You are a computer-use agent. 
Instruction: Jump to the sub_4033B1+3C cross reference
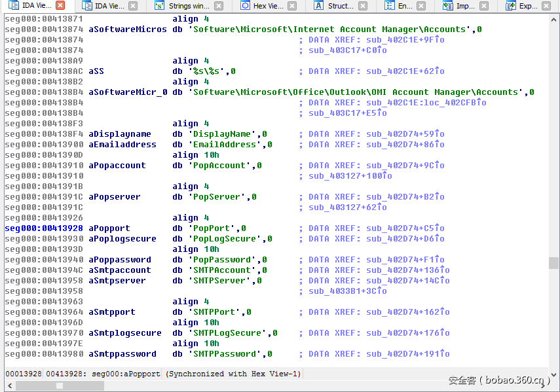(347, 291)
